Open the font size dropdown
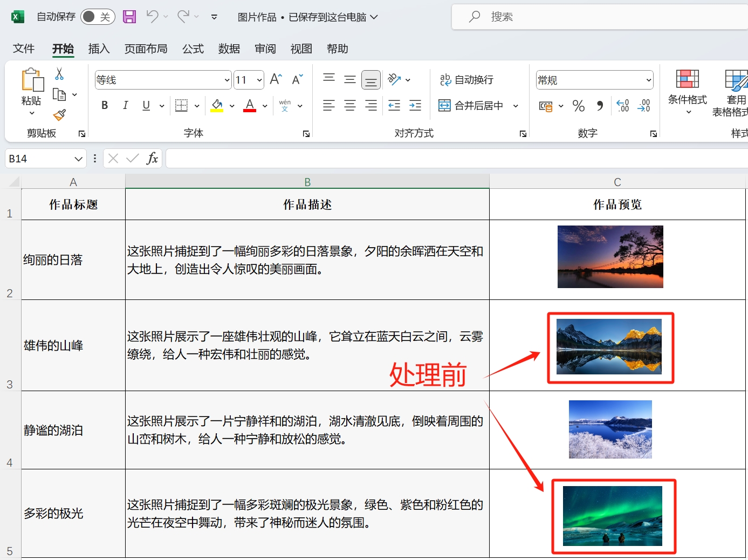 coord(258,79)
